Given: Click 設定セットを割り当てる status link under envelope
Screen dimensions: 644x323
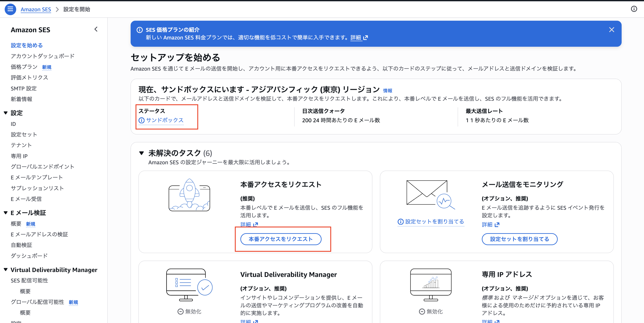Looking at the screenshot, I should [x=435, y=222].
